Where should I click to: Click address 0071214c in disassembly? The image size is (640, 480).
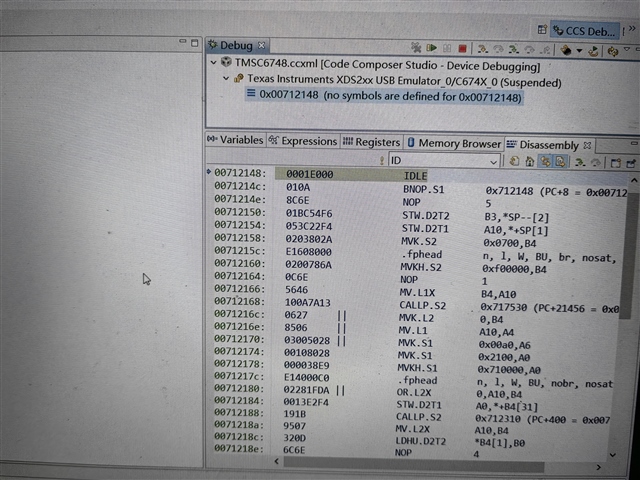click(240, 187)
